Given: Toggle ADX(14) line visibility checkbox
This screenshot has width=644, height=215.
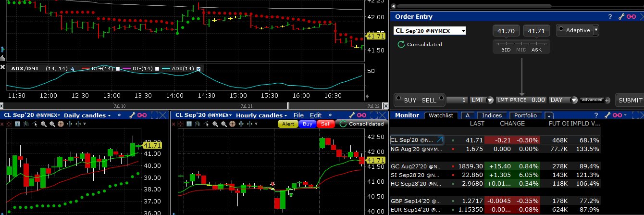Looking at the screenshot, I should 198,69.
